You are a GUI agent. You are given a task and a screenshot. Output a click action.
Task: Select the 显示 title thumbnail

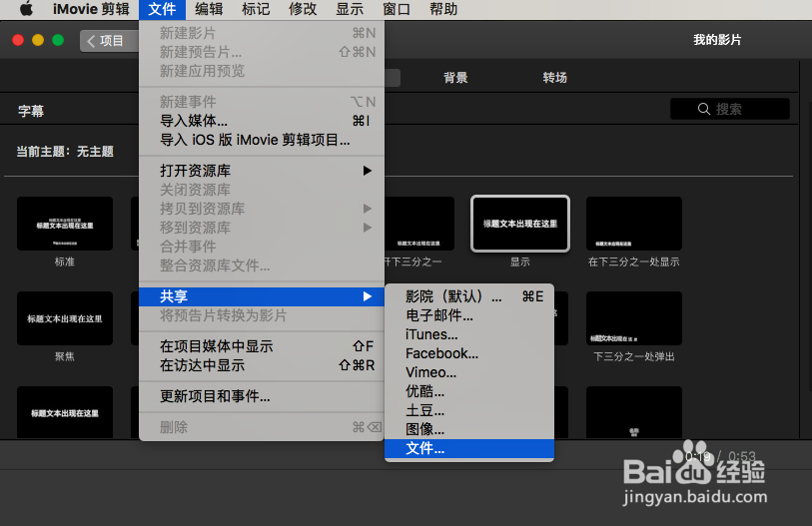tap(520, 224)
